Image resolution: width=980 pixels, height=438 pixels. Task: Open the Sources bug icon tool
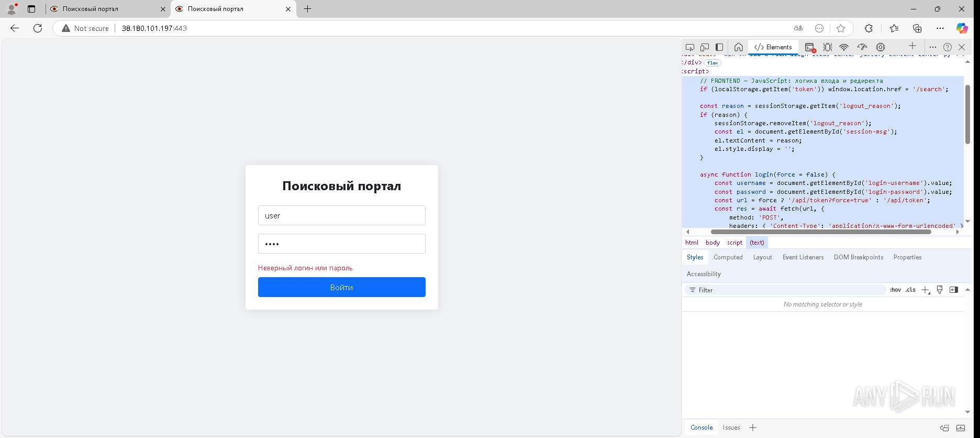click(828, 47)
